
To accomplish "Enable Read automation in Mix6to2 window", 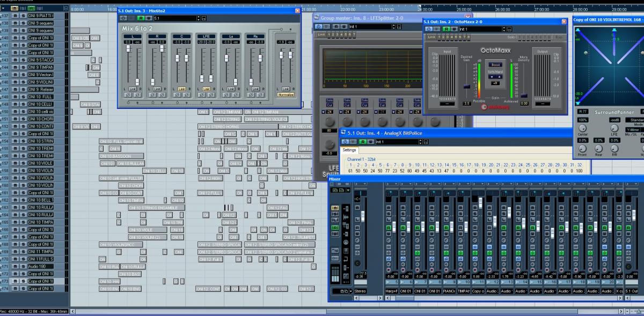I will (x=141, y=18).
